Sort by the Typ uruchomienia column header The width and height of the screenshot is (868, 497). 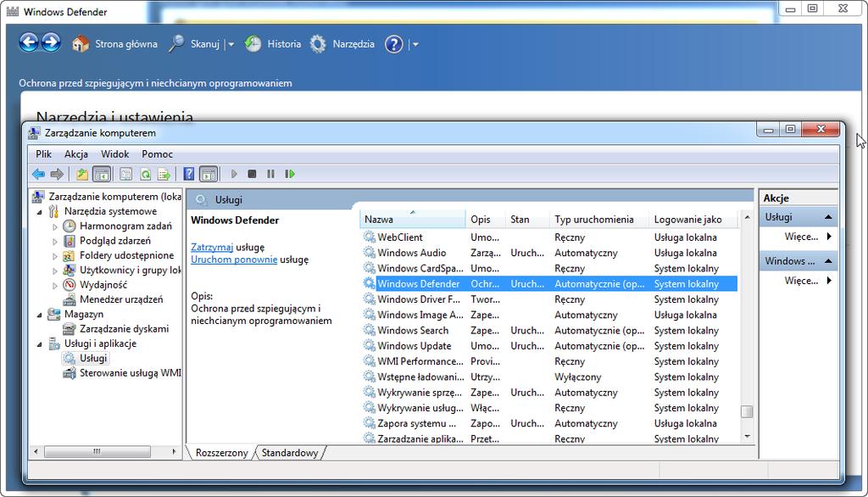[599, 220]
